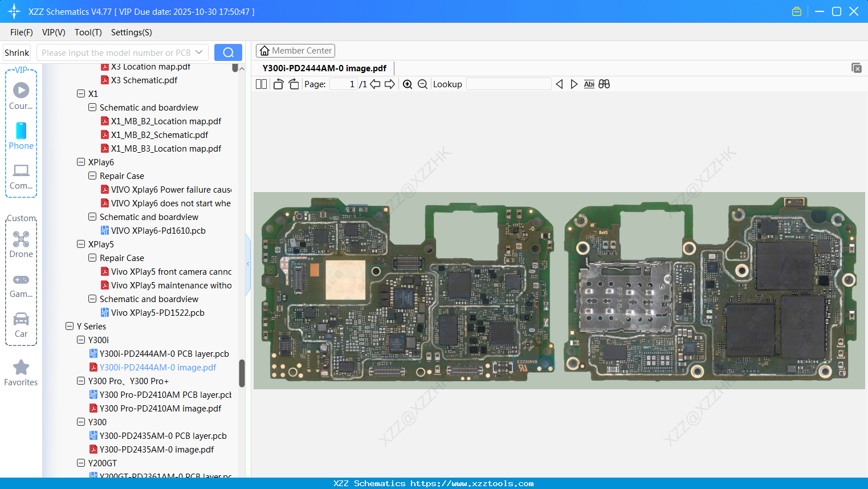Click the Shrink button
The height and width of the screenshot is (489, 868).
pyautogui.click(x=17, y=52)
